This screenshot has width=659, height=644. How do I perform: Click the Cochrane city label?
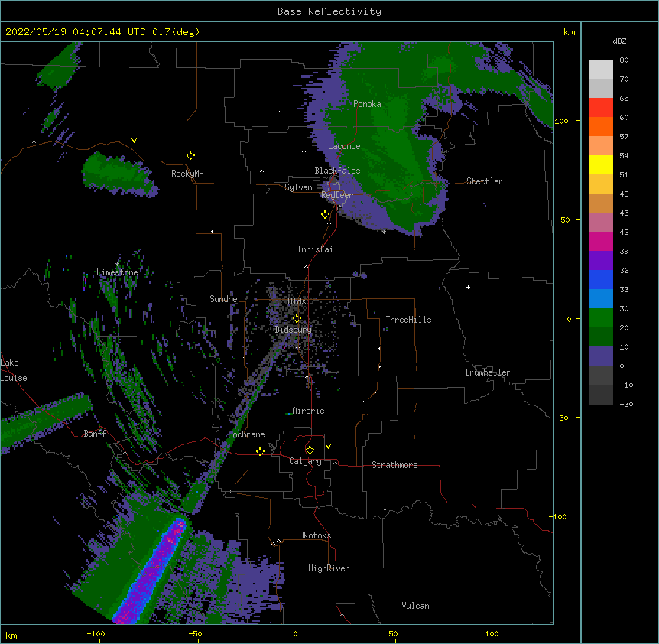tap(246, 434)
